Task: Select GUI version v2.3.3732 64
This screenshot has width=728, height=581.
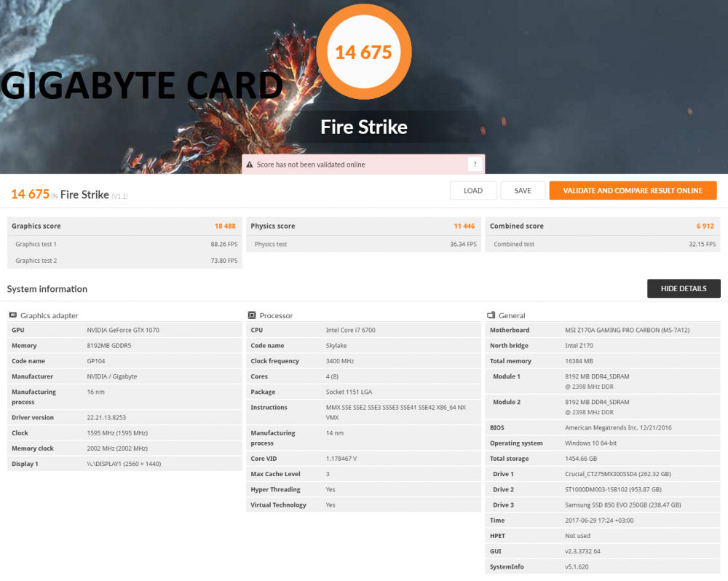Action: 582,551
